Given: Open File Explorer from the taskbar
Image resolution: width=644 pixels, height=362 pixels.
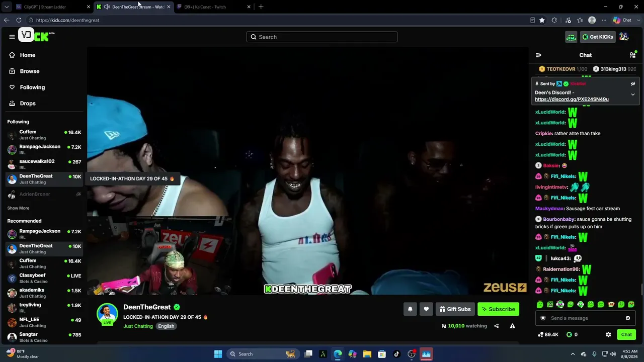Looking at the screenshot, I should pyautogui.click(x=367, y=354).
